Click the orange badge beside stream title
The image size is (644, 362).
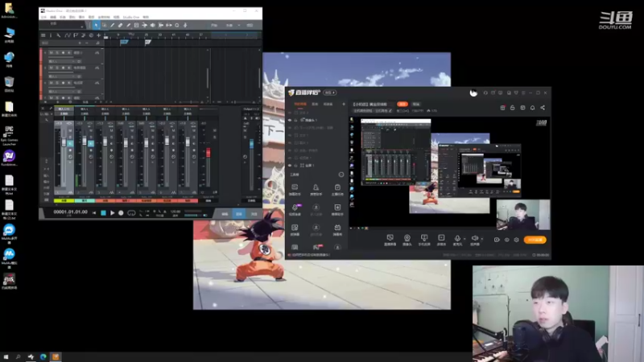click(402, 105)
